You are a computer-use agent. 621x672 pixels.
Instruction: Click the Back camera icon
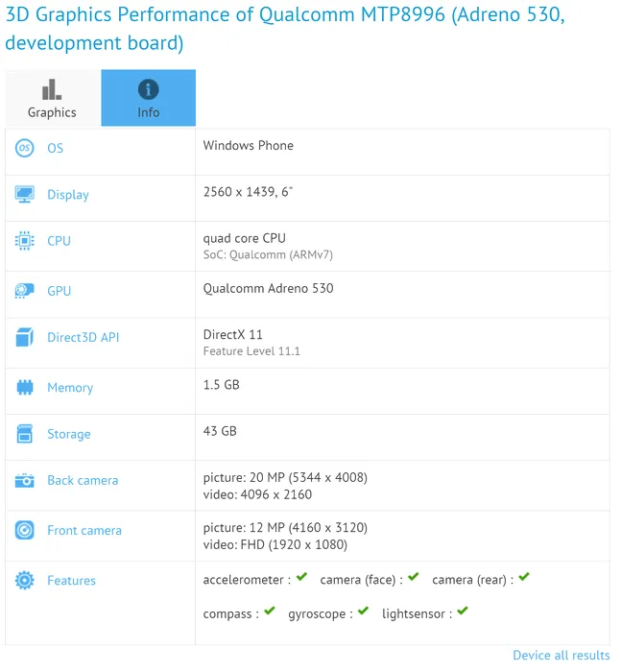(x=25, y=480)
